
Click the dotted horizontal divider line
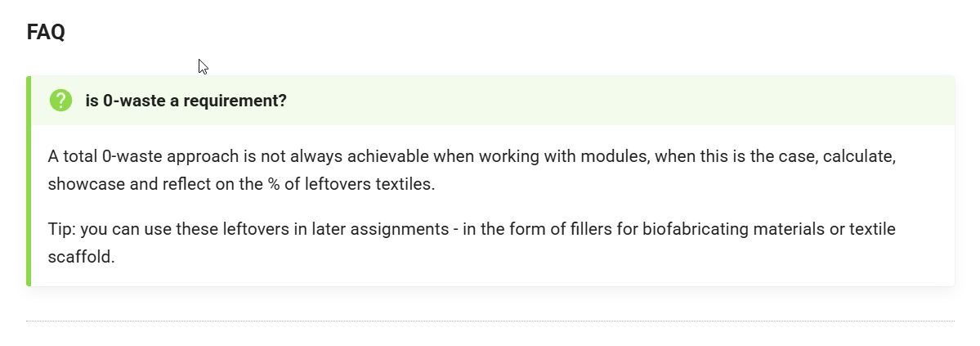[490, 321]
